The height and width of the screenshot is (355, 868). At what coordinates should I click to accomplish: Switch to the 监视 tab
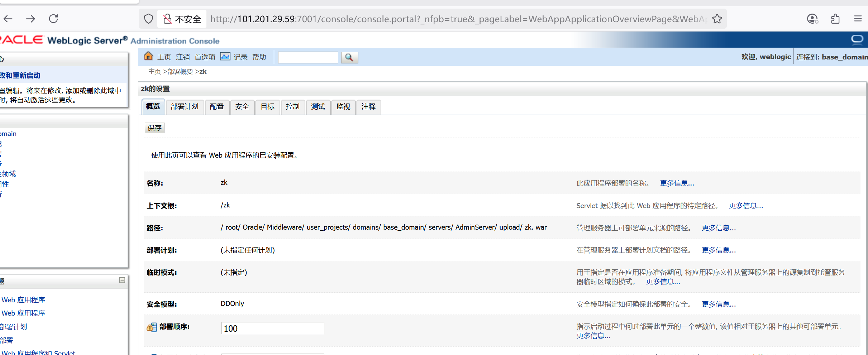(343, 107)
